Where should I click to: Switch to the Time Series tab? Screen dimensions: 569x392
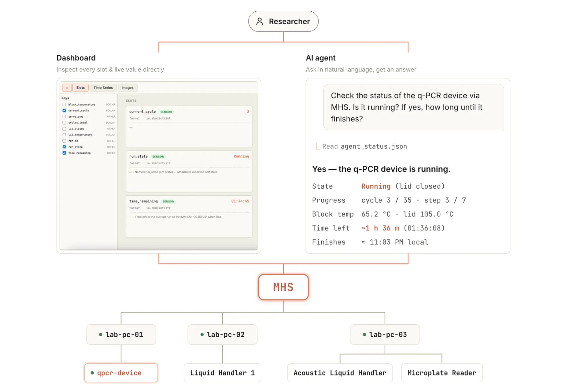tap(103, 88)
